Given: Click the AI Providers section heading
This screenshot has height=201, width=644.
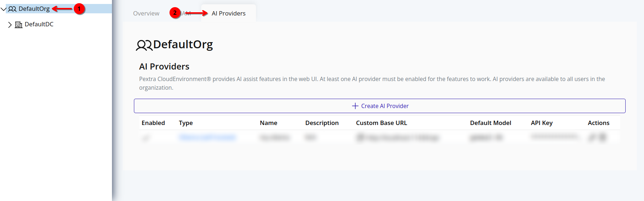Looking at the screenshot, I should [x=164, y=67].
